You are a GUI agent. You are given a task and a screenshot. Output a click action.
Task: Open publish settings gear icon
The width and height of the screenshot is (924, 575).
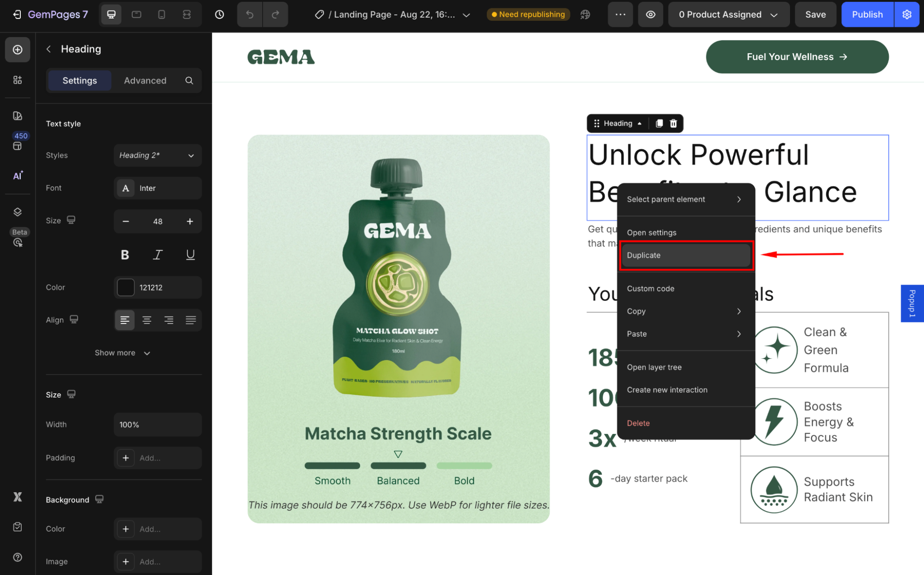[907, 14]
